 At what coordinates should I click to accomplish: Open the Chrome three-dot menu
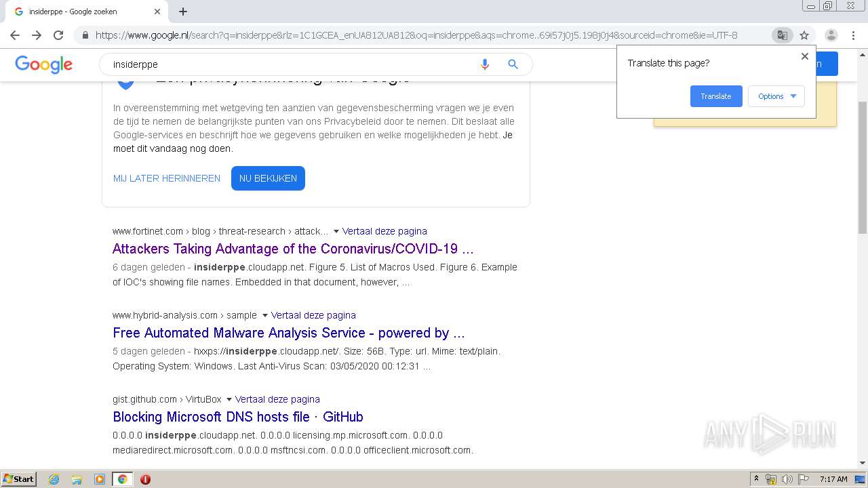tap(853, 35)
